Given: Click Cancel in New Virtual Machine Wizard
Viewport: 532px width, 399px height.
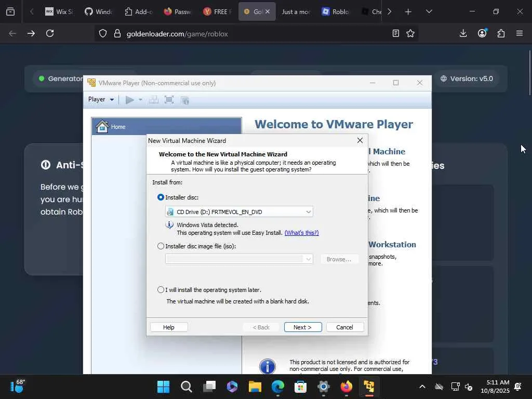Looking at the screenshot, I should (x=345, y=327).
